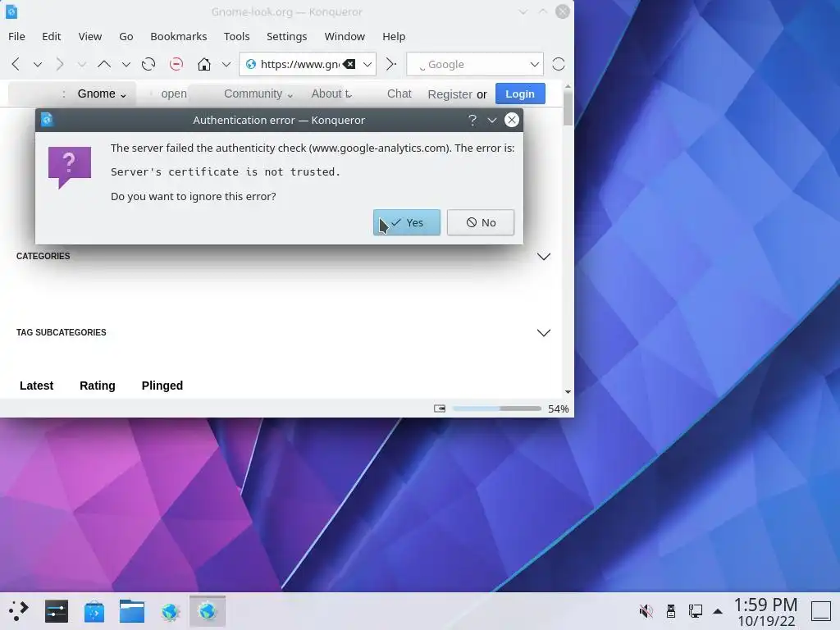This screenshot has width=840, height=630.
Task: Go back with the Back arrow
Action: pyautogui.click(x=16, y=64)
